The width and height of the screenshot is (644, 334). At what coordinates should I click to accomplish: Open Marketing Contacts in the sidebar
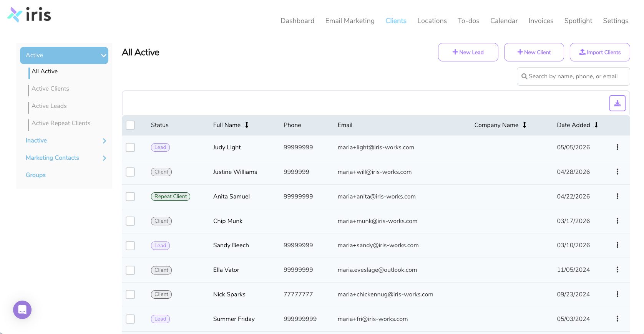click(x=52, y=158)
